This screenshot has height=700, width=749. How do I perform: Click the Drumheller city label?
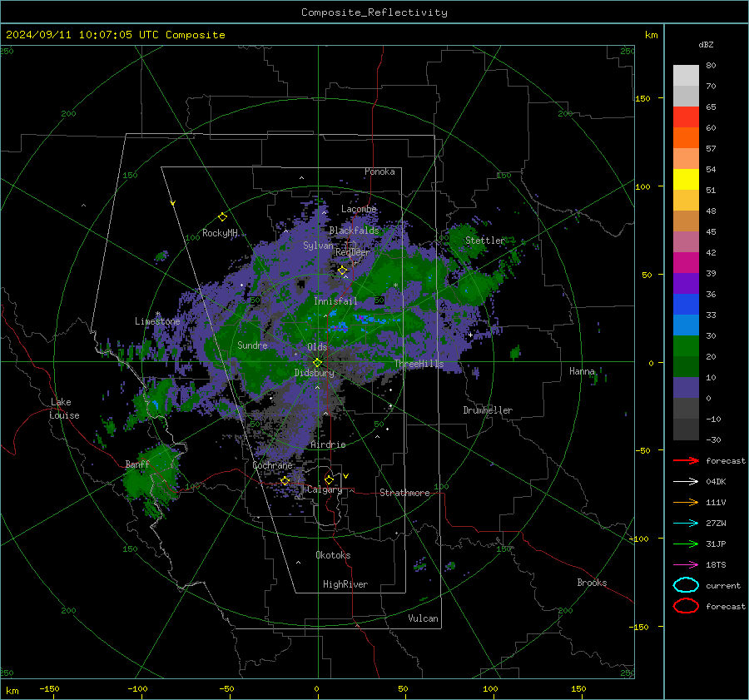coord(488,410)
